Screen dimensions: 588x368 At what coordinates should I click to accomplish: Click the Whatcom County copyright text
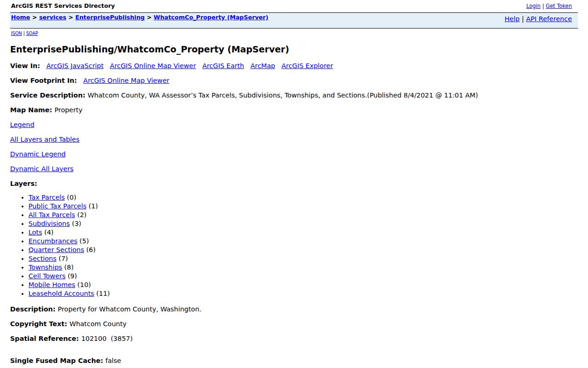[98, 324]
